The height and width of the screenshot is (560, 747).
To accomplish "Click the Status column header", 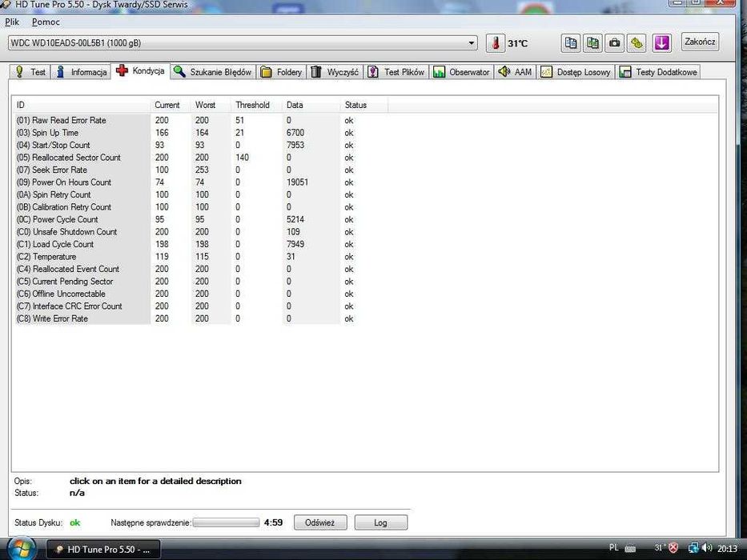I will 364,105.
